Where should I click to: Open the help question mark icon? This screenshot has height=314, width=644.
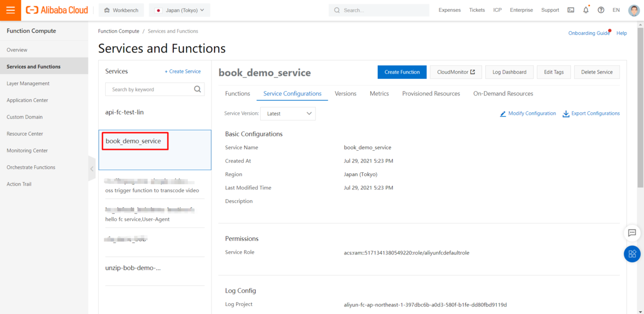[x=601, y=10]
